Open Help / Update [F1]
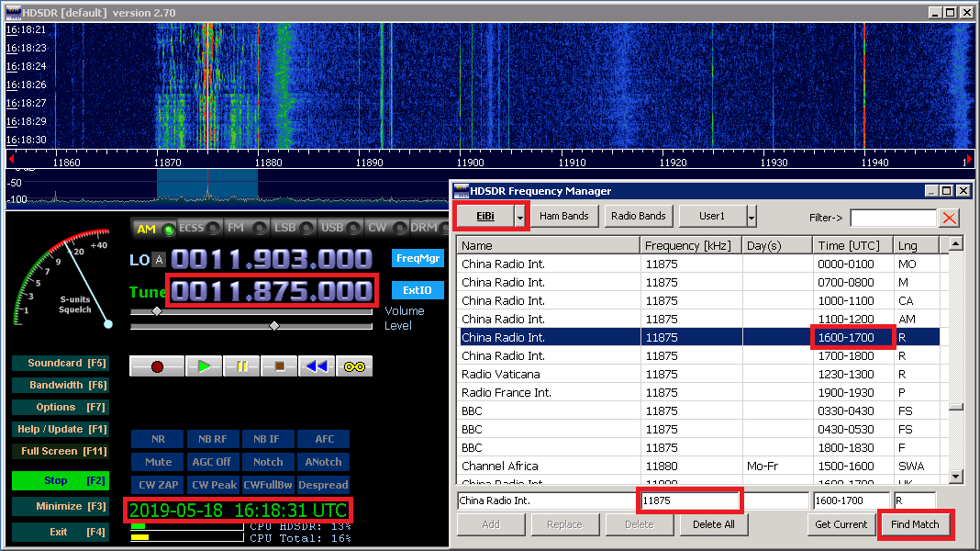Screen dimensions: 980x551 tap(61, 429)
